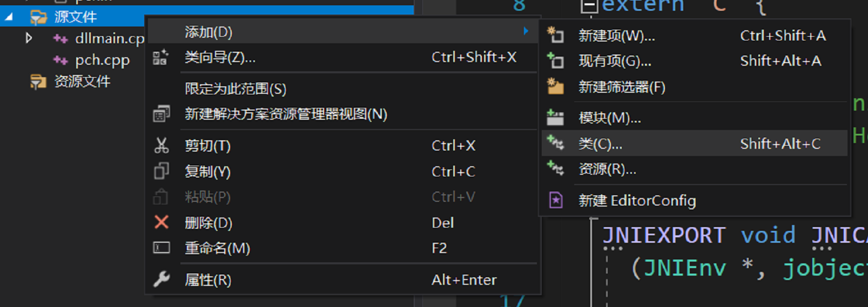Screen dimensions: 868x307
Task: Click the red X delete icon
Action: [x=161, y=222]
